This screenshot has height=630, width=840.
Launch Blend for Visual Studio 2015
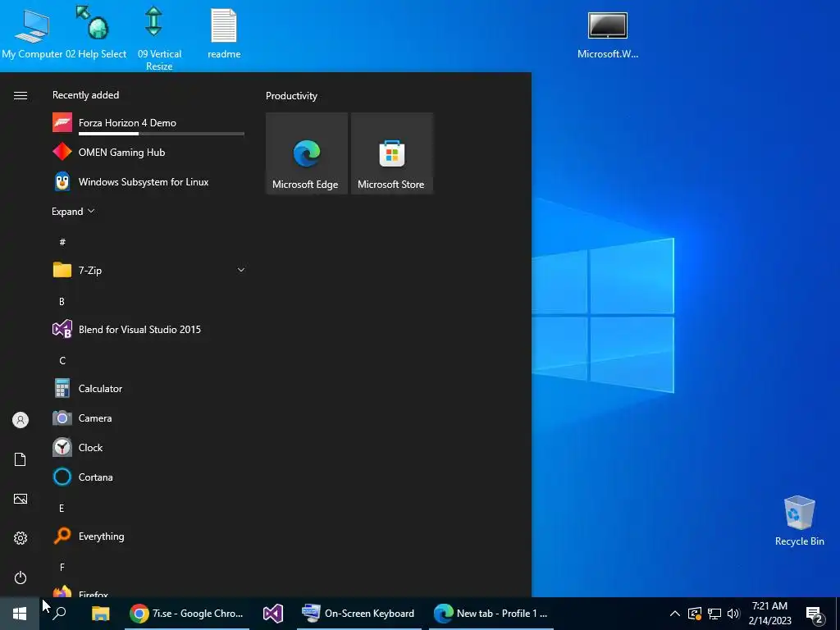[148, 330]
